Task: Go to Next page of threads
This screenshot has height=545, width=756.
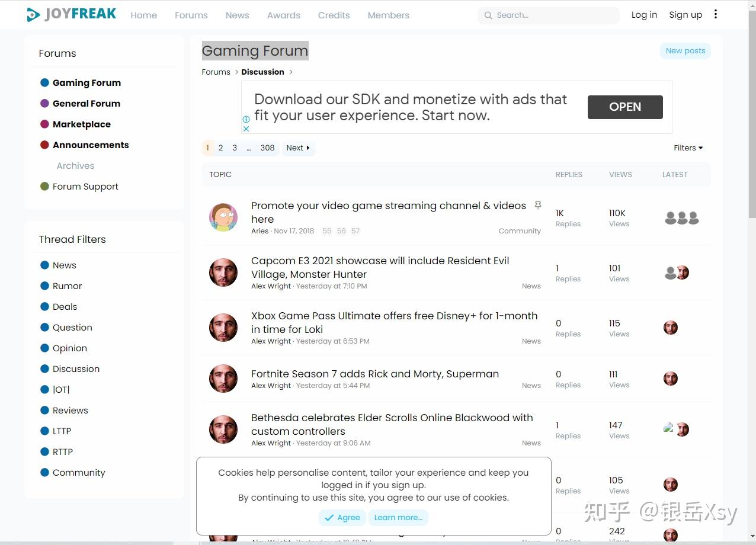Action: tap(298, 148)
